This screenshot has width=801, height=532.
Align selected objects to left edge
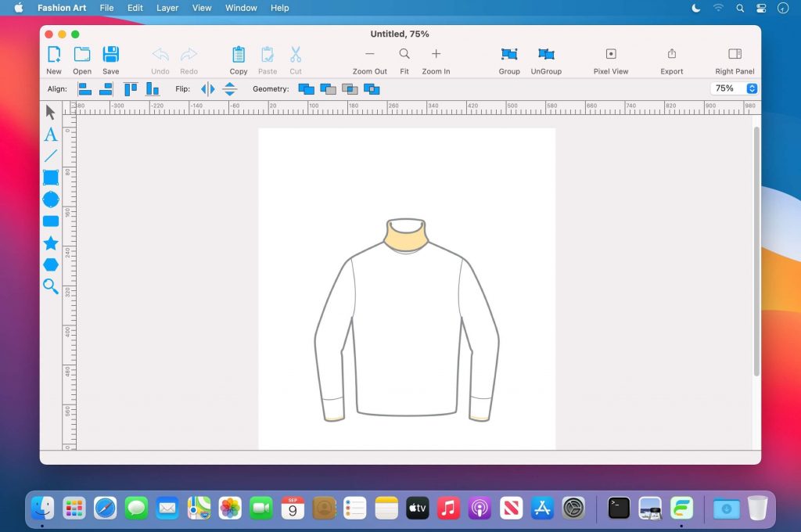click(x=84, y=89)
